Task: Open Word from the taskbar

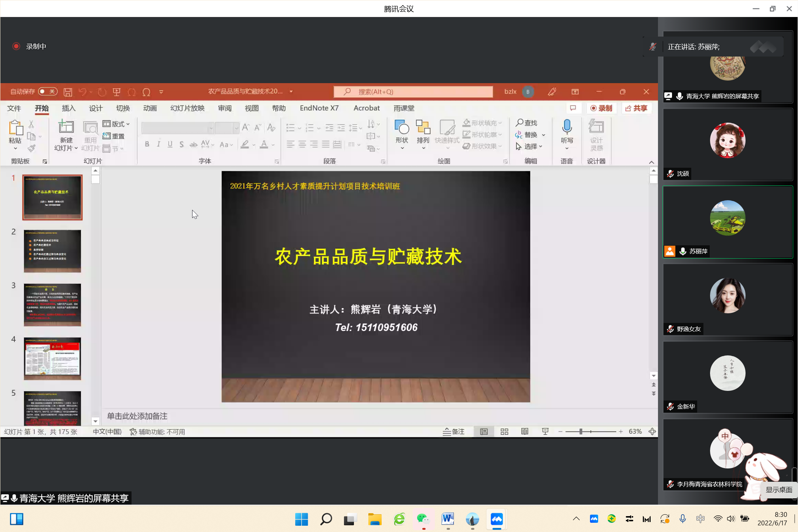Action: (448, 519)
